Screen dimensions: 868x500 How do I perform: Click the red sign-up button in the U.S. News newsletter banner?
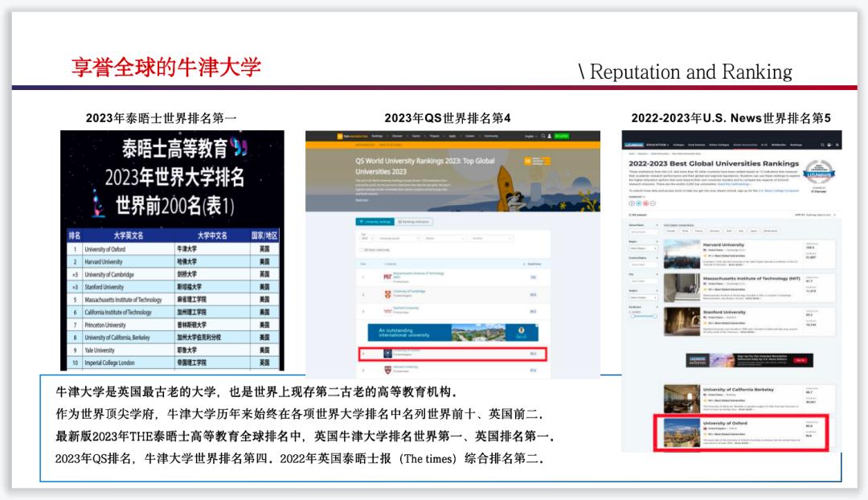pyautogui.click(x=800, y=360)
